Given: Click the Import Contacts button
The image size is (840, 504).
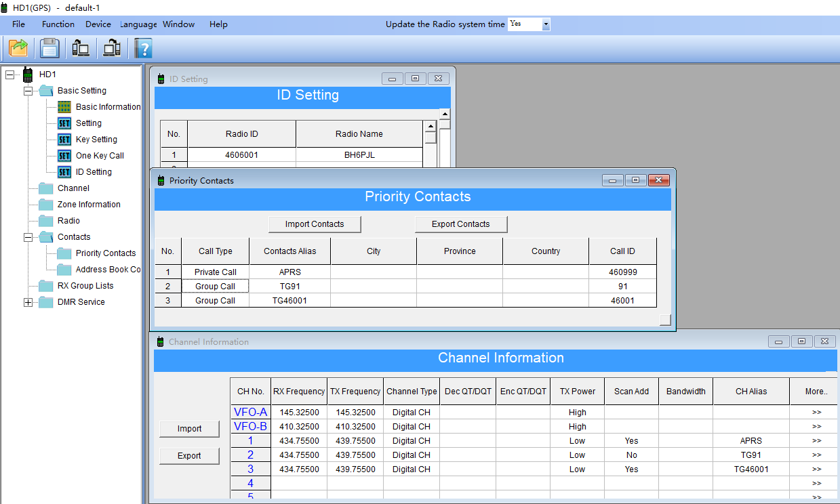Looking at the screenshot, I should click(x=315, y=224).
